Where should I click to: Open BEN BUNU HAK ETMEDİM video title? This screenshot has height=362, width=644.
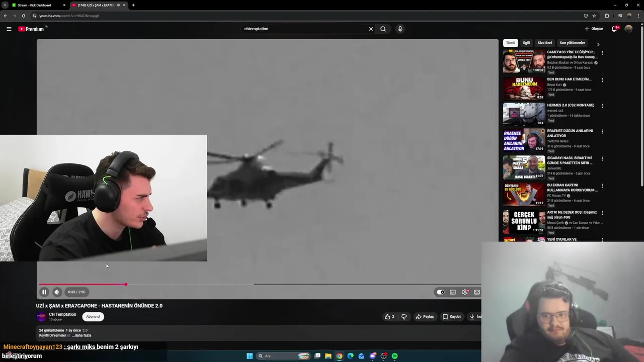569,79
